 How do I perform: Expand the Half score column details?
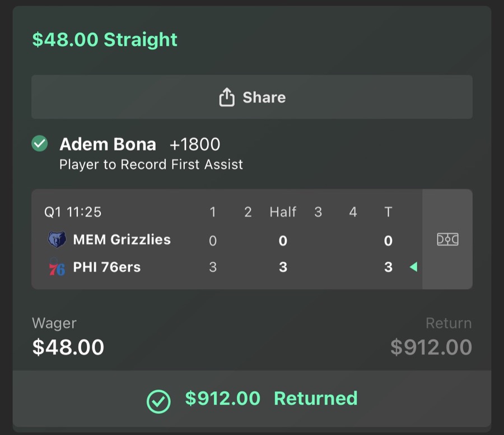pyautogui.click(x=283, y=212)
